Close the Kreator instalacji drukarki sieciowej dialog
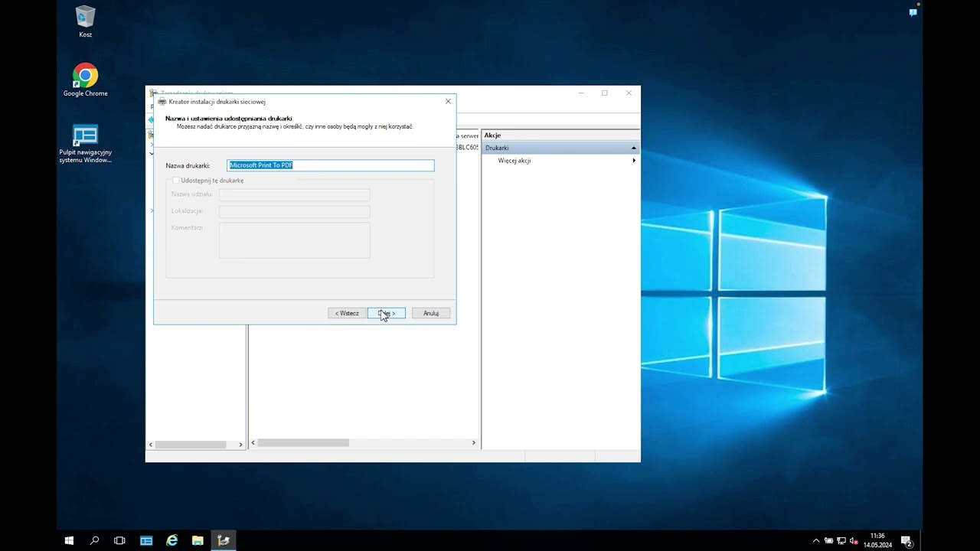This screenshot has width=980, height=551. (x=448, y=101)
